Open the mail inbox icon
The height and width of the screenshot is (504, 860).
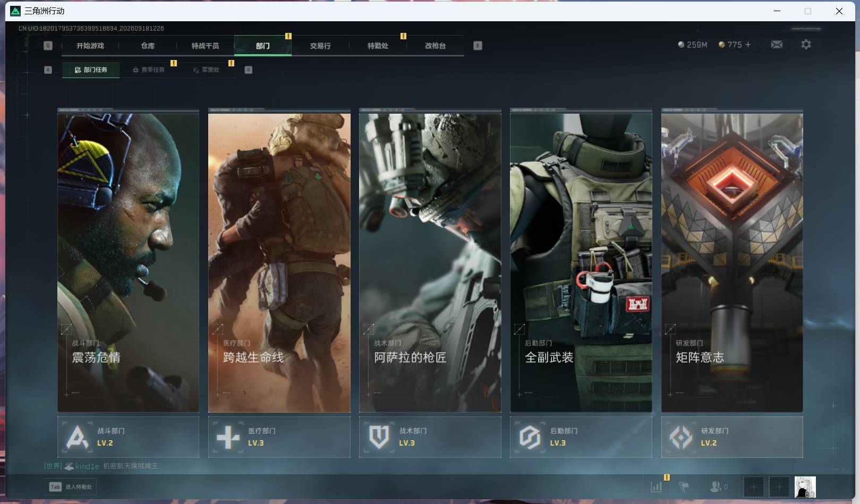click(777, 45)
